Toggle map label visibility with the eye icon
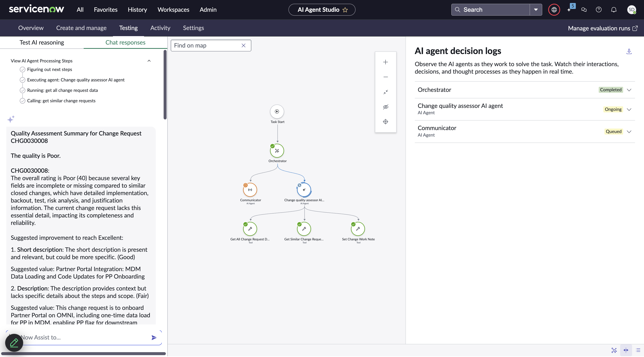The height and width of the screenshot is (357, 644). point(386,107)
